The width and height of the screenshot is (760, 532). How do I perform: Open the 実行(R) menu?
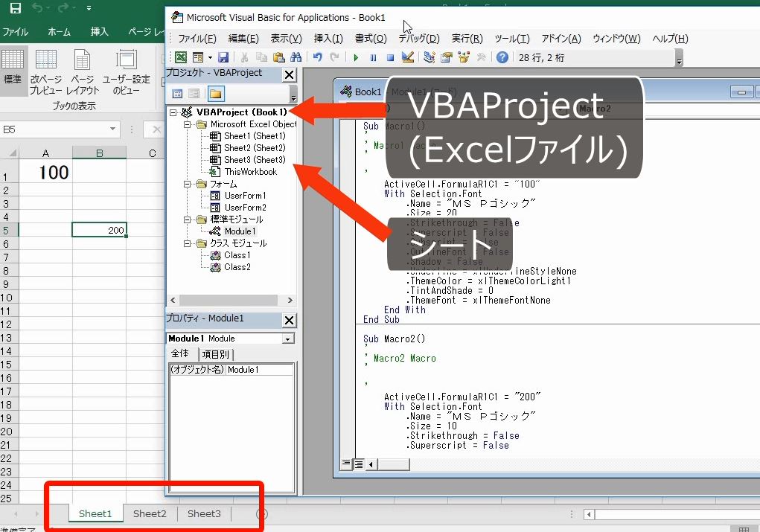[467, 39]
